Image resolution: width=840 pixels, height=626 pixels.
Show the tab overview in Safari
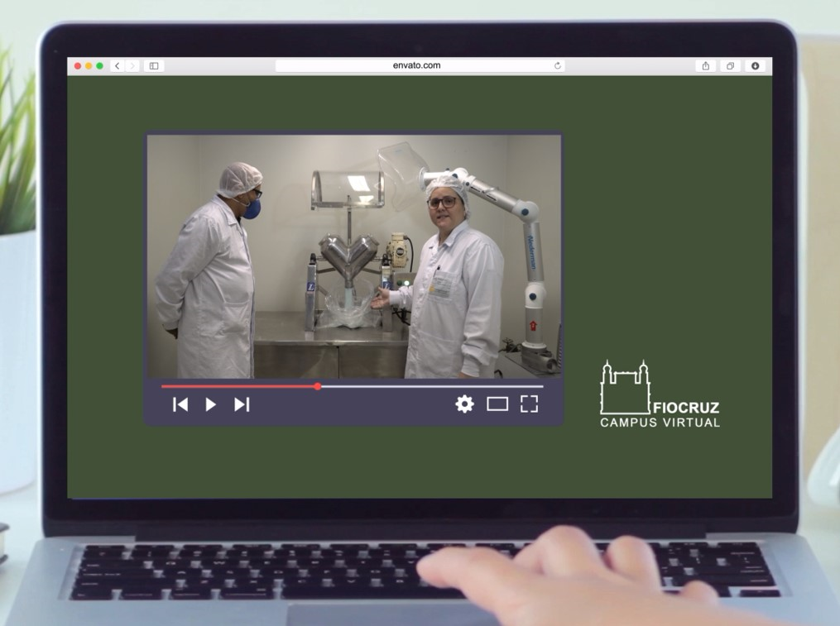coord(730,66)
